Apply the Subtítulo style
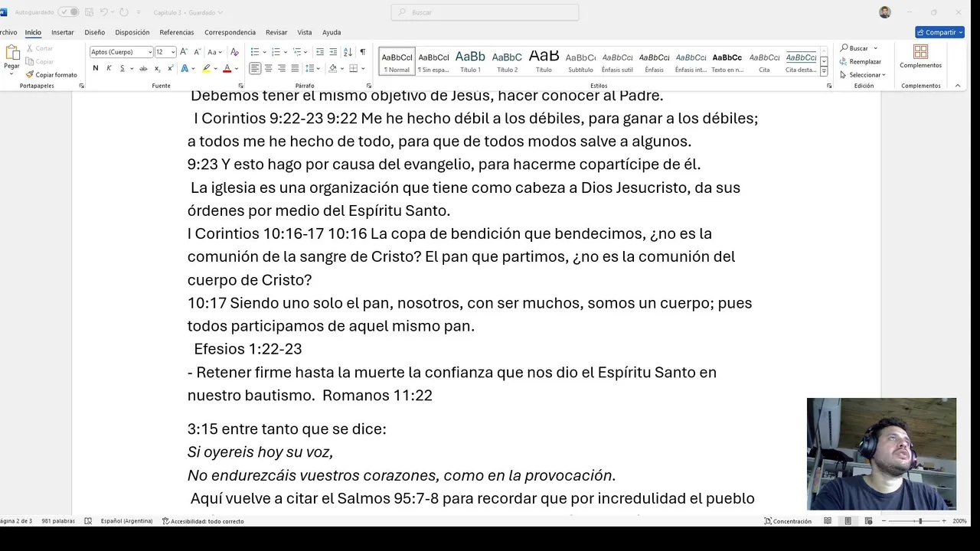The width and height of the screenshot is (980, 551). pyautogui.click(x=580, y=61)
